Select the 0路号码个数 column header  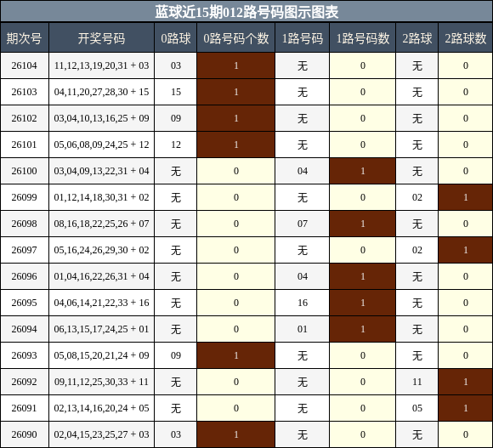[236, 38]
